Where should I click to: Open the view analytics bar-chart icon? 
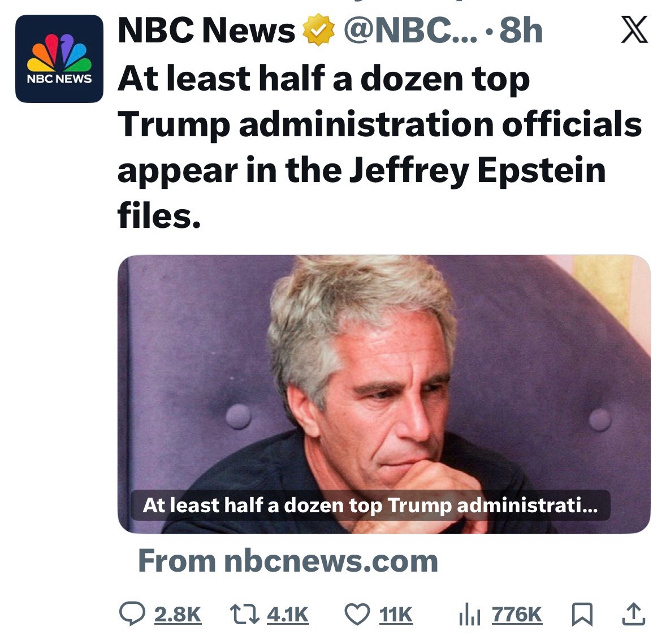click(x=470, y=614)
